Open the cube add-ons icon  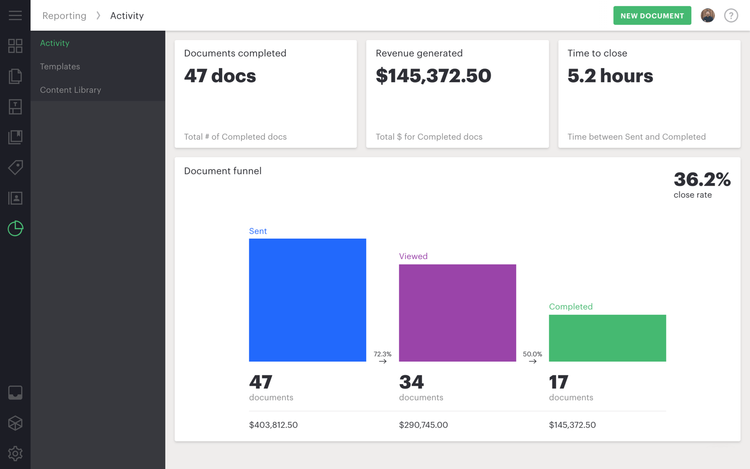[x=15, y=423]
